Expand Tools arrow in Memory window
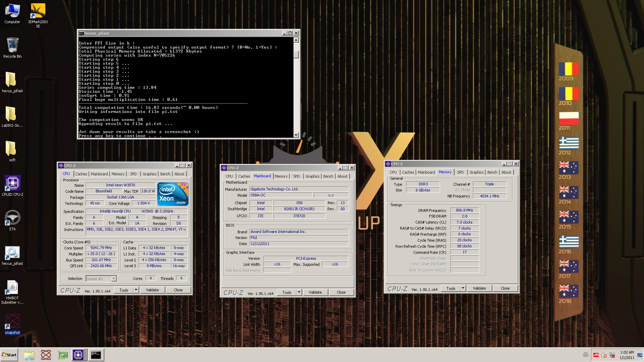Screen dimensions: 644x362 pos(463,288)
